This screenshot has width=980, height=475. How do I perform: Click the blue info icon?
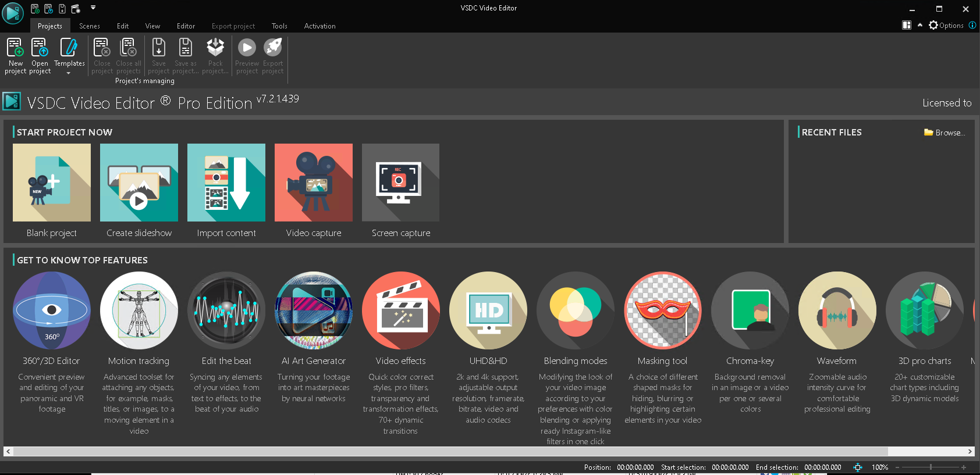(x=972, y=25)
